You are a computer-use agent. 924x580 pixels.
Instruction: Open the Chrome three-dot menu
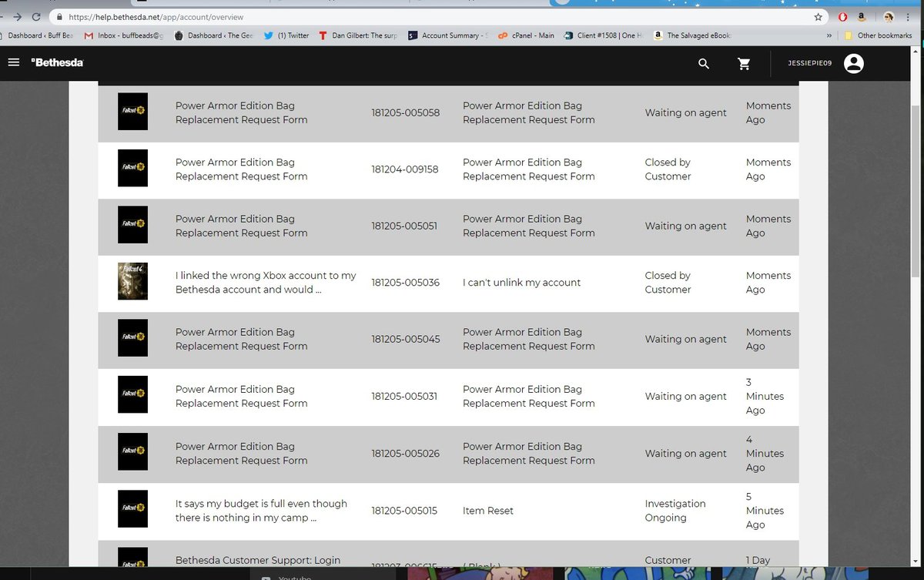[908, 16]
